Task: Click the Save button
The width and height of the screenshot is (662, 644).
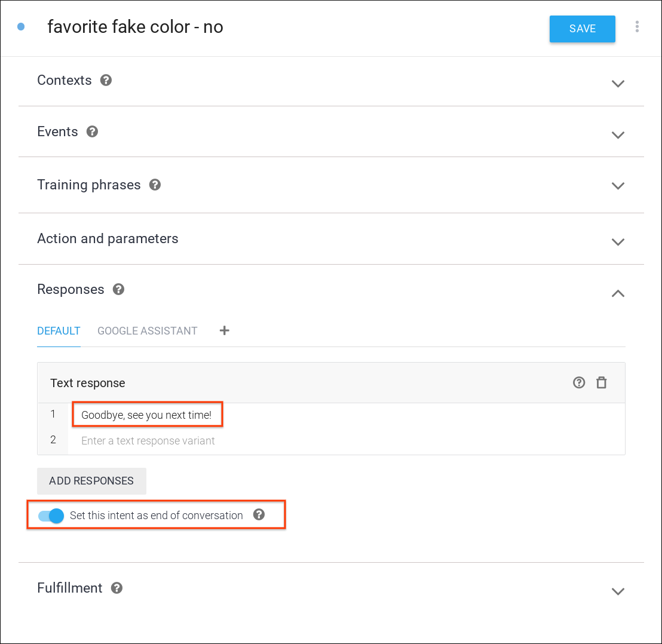Action: [x=582, y=29]
